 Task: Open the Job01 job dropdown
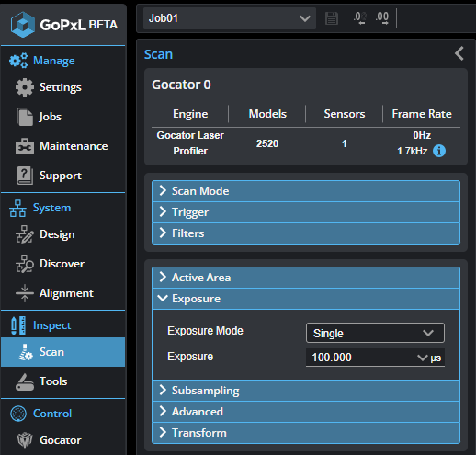coord(230,18)
